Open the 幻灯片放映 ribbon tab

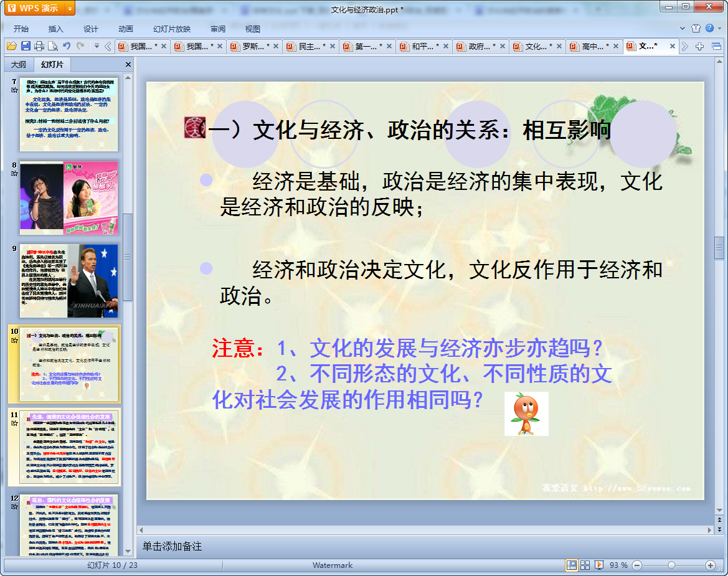coord(172,29)
